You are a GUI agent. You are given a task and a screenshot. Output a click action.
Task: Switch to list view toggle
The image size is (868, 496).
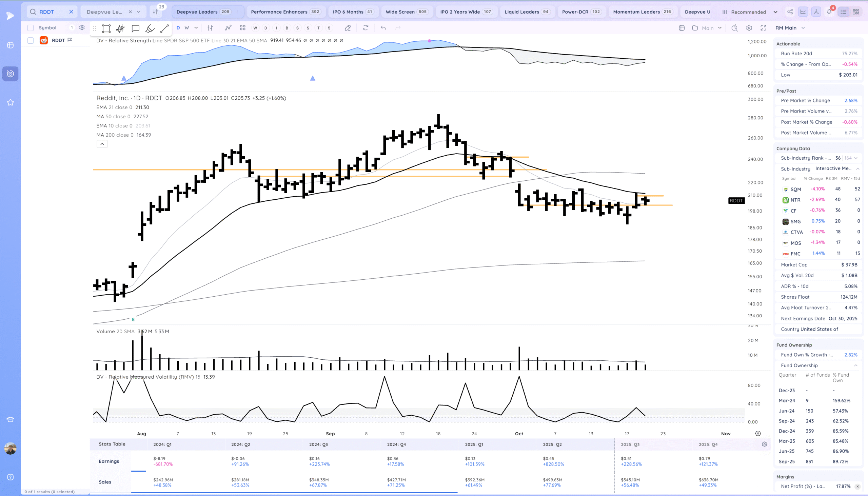click(x=844, y=12)
